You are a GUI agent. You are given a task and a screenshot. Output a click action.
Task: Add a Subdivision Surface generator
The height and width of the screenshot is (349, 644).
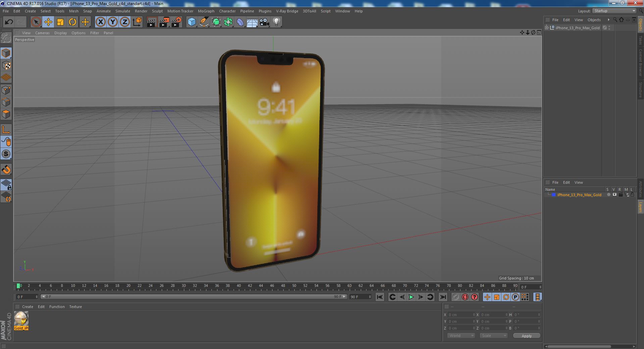[x=216, y=22]
